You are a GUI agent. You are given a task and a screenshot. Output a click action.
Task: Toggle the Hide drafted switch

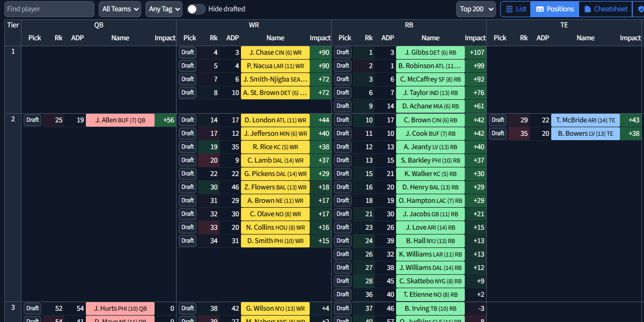pyautogui.click(x=196, y=9)
